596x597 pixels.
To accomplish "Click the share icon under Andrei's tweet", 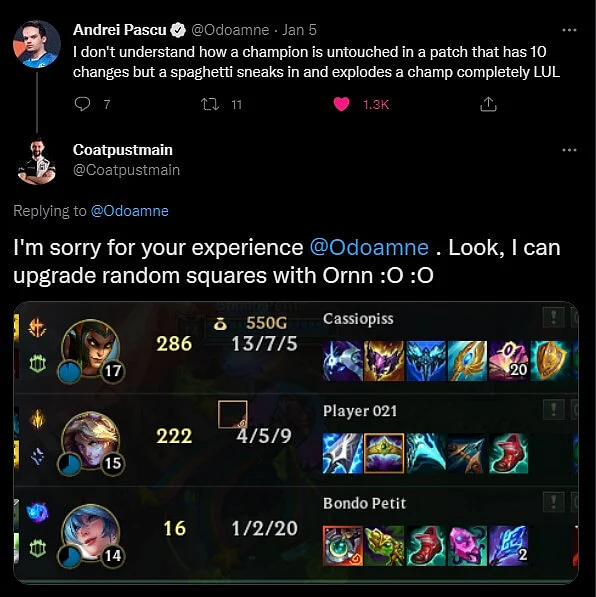I will click(x=488, y=104).
